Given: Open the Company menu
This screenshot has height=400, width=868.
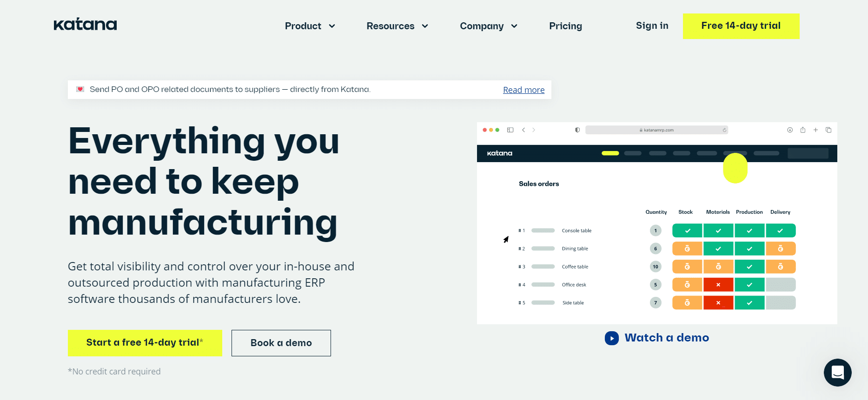Looking at the screenshot, I should (x=482, y=26).
